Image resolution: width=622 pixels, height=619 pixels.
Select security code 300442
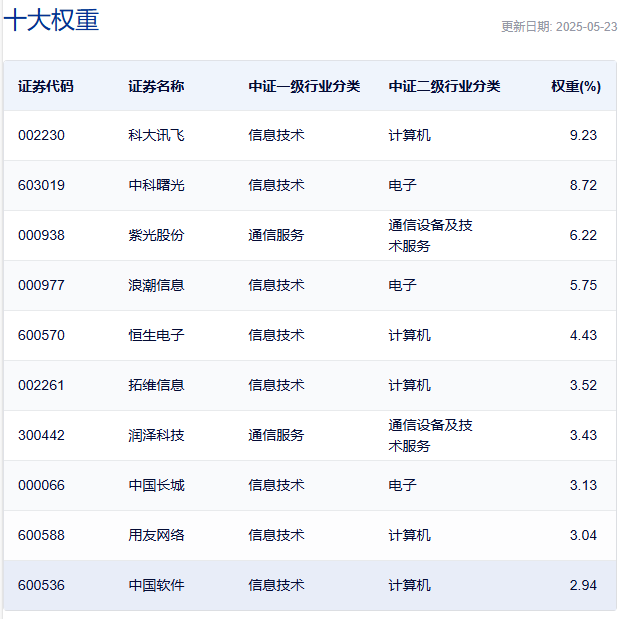tap(41, 435)
